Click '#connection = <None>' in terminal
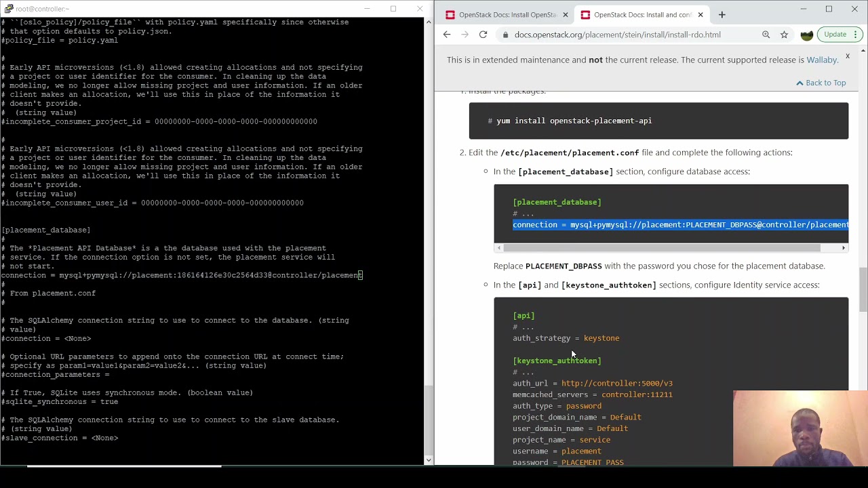Screen dimensions: 868x488 pos(46,339)
